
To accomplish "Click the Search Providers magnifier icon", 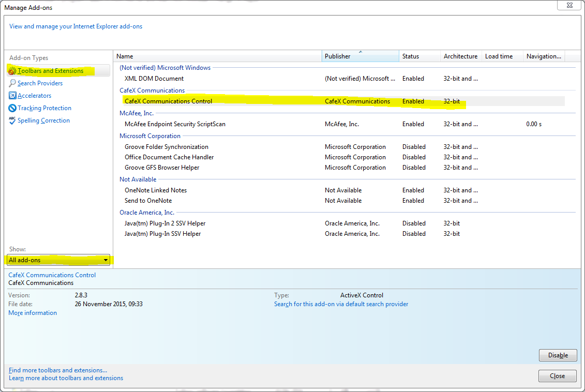I will pyautogui.click(x=12, y=83).
